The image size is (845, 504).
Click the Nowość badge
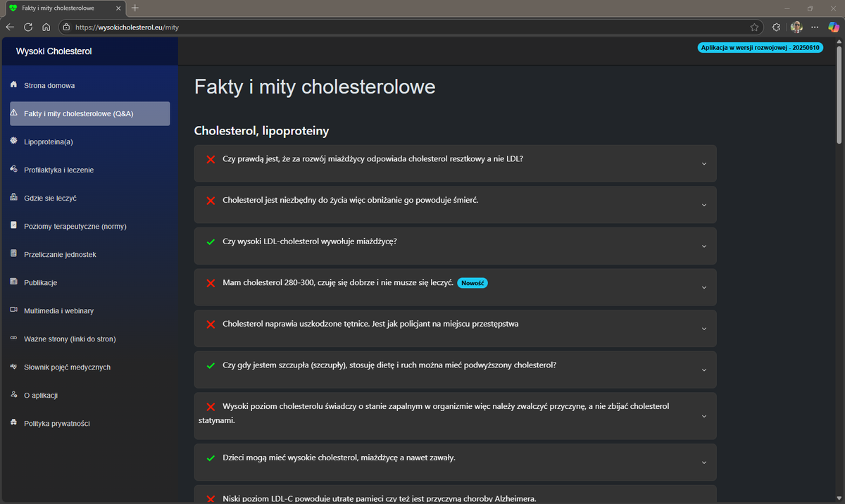(x=472, y=283)
